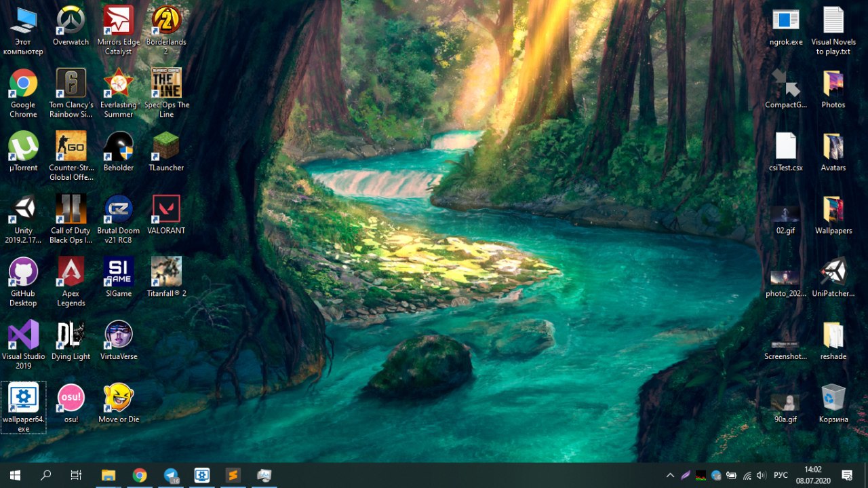
Task: Select the Spec Ops The Line shortcut
Action: tap(166, 93)
